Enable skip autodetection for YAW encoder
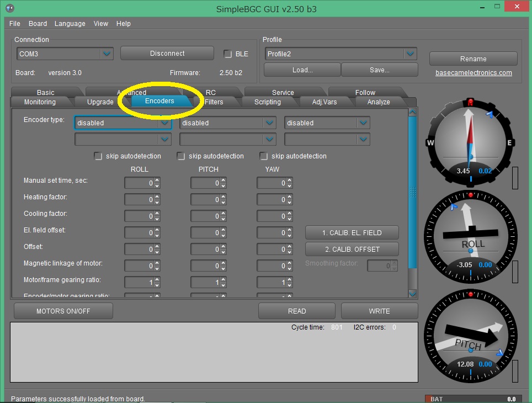This screenshot has height=403, width=532. [264, 156]
